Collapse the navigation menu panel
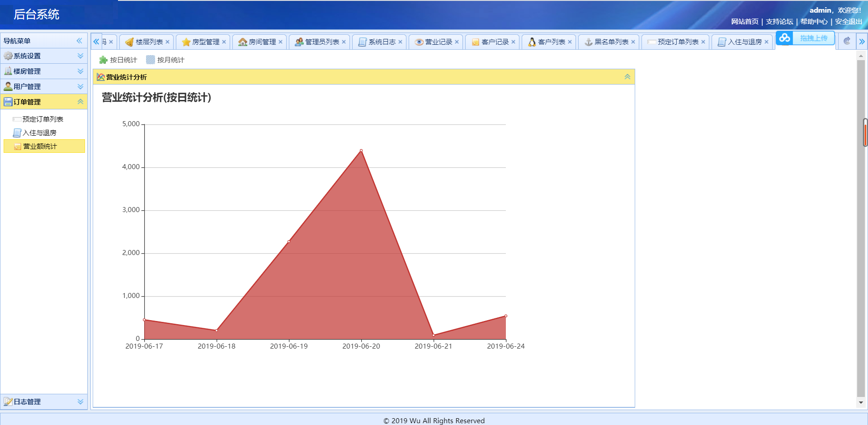 (x=80, y=41)
